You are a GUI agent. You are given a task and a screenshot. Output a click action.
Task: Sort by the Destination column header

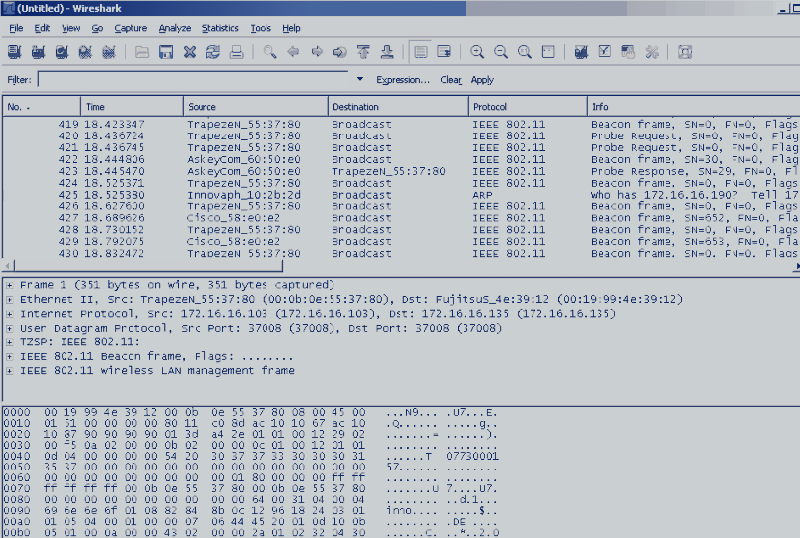coord(398,107)
